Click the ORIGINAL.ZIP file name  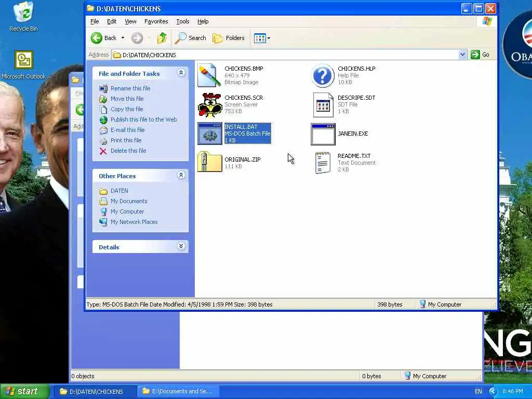point(242,159)
